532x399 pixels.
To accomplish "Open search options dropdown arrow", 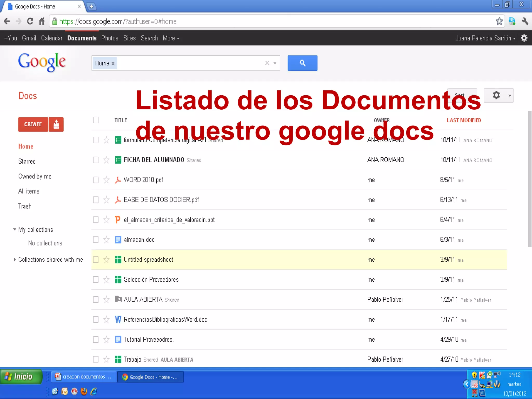I will point(275,63).
